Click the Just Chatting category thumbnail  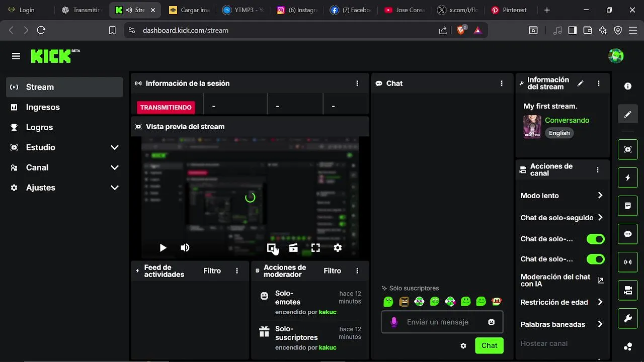click(x=532, y=127)
